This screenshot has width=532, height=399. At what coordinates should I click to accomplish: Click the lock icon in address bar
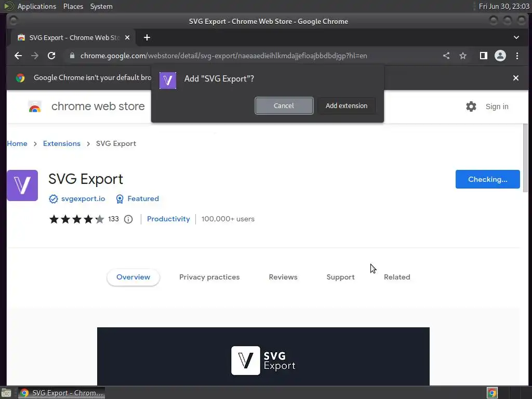pyautogui.click(x=72, y=56)
